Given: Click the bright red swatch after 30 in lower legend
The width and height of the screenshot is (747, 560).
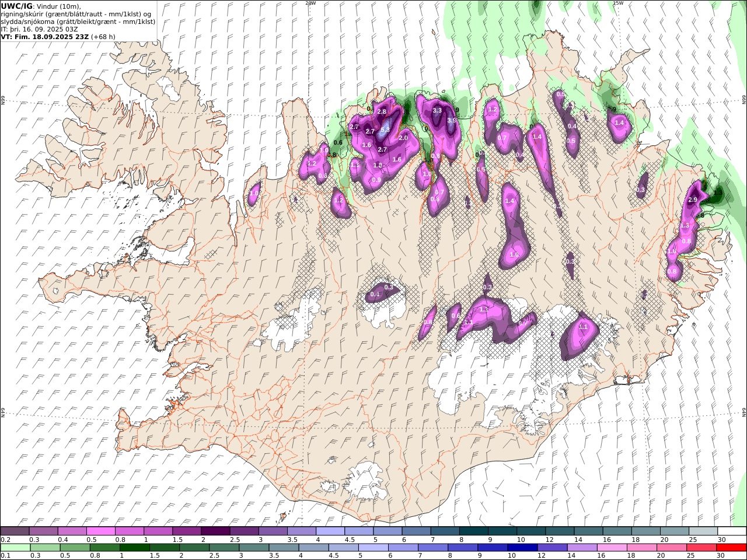Looking at the screenshot, I should pos(732,548).
